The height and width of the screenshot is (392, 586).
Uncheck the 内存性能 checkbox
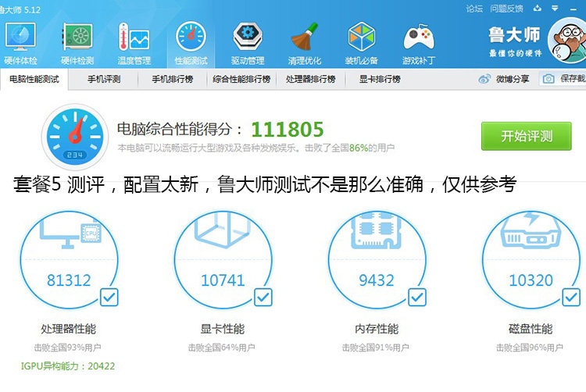click(417, 298)
